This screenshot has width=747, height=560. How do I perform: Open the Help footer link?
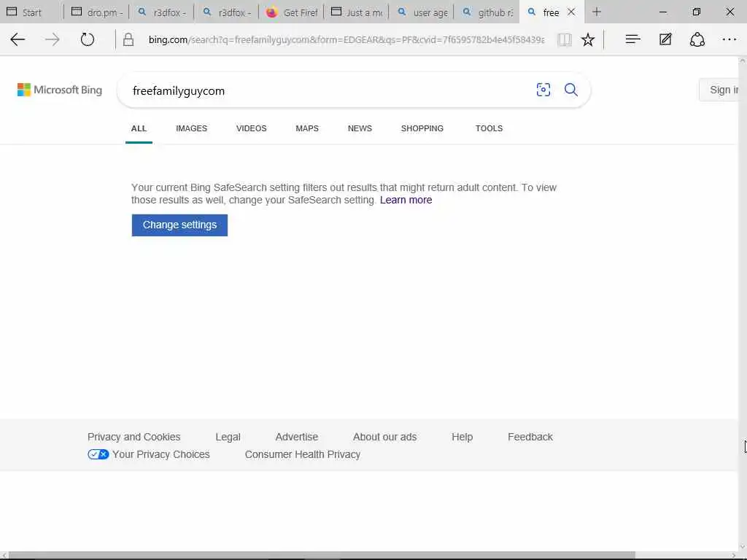[462, 437]
